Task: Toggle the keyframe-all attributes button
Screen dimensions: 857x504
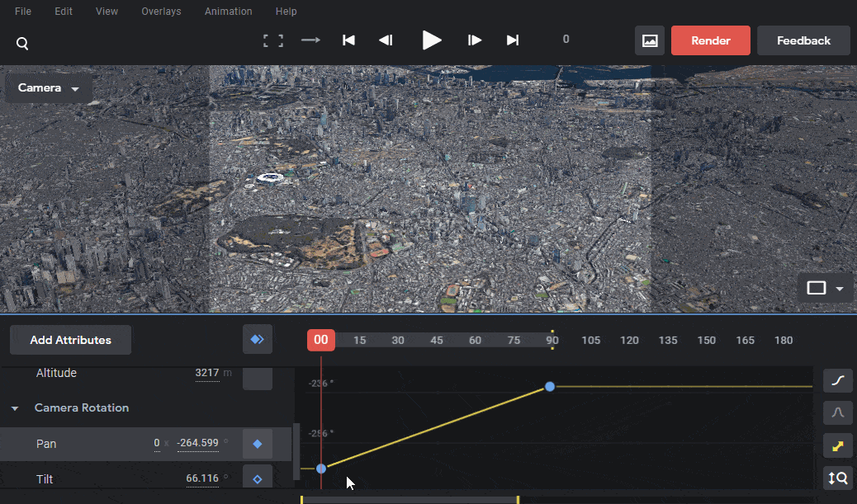Action: 258,340
